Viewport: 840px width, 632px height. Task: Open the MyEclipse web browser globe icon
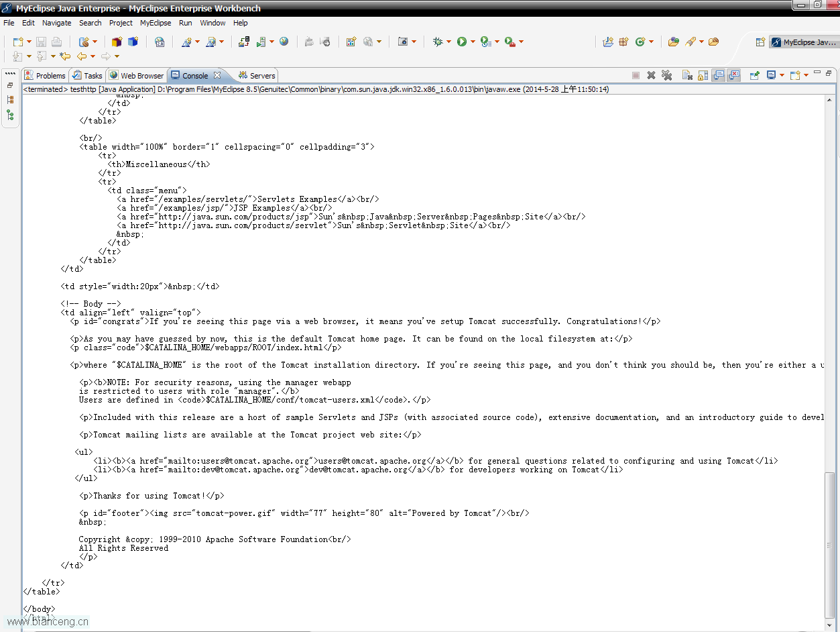tap(284, 42)
